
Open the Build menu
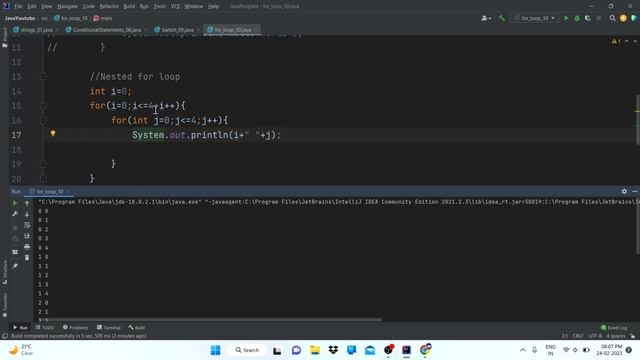[x=129, y=6]
